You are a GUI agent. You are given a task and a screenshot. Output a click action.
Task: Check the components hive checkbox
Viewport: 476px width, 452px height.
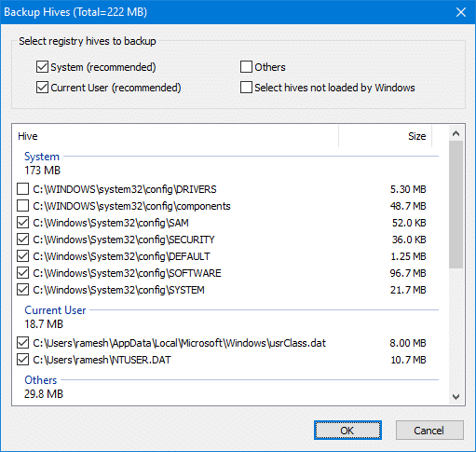click(23, 206)
